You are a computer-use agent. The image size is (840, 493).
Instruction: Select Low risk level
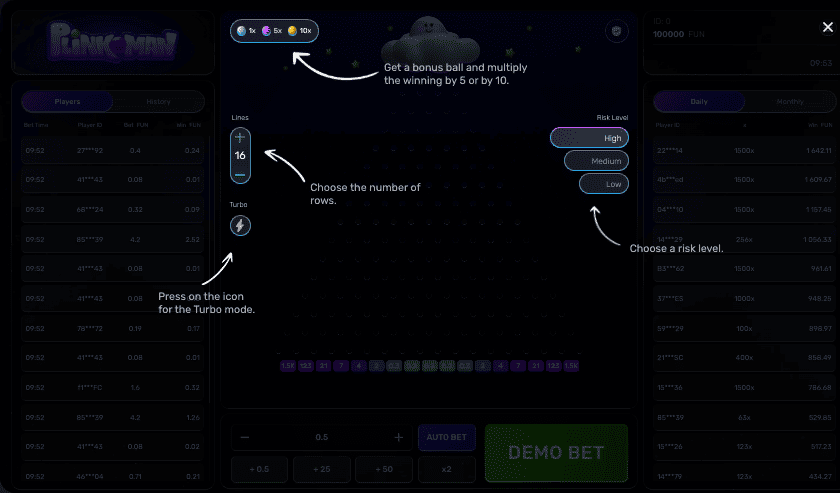[x=604, y=184]
